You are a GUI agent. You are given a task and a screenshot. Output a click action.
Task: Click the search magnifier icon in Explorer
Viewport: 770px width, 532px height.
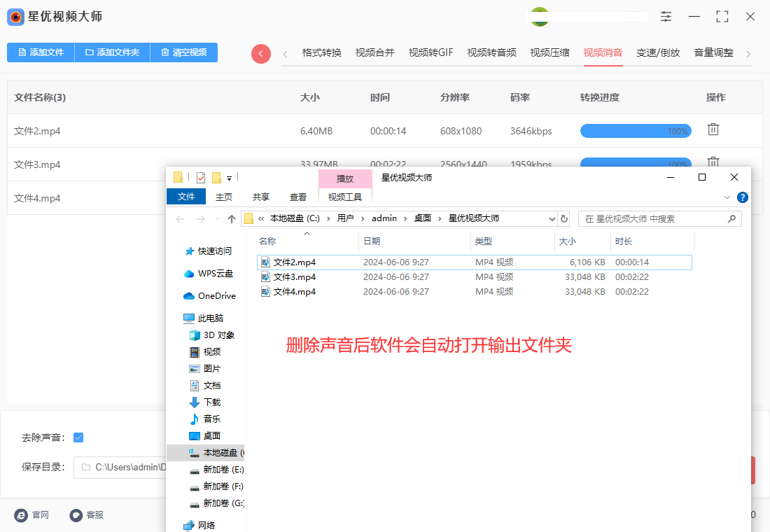pos(731,218)
